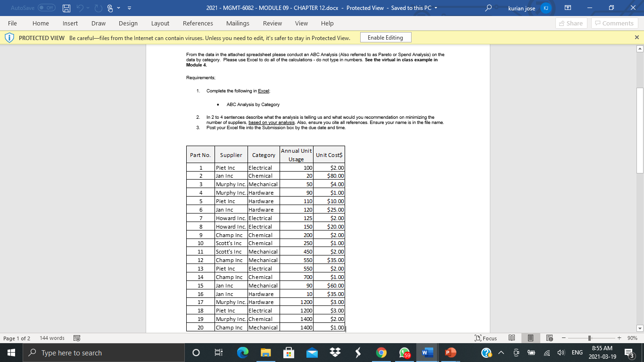Open the References tab

[198, 23]
